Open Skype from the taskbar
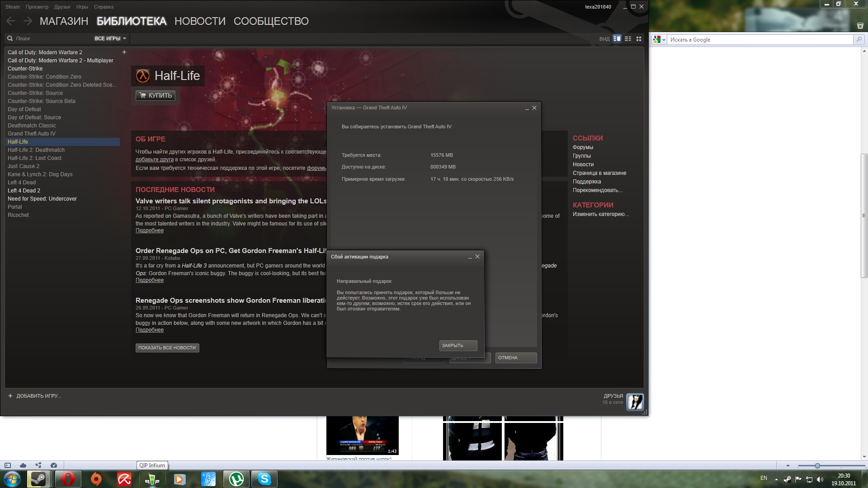 (x=264, y=479)
